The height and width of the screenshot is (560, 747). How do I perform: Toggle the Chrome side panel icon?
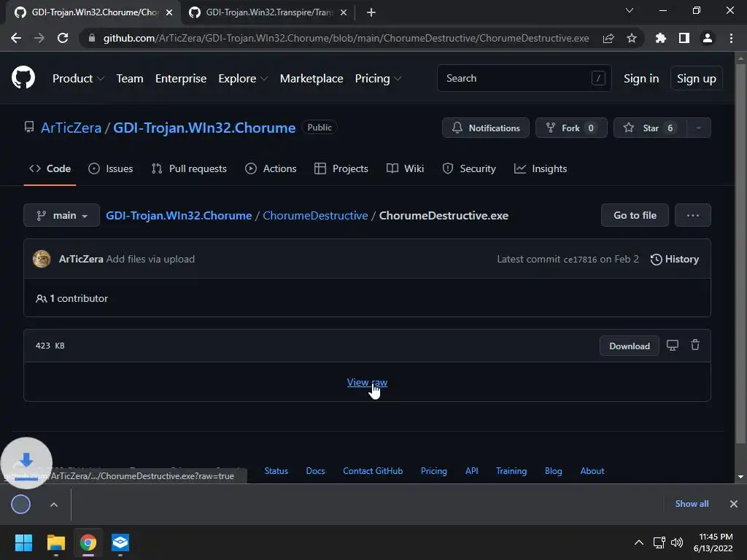pos(684,38)
